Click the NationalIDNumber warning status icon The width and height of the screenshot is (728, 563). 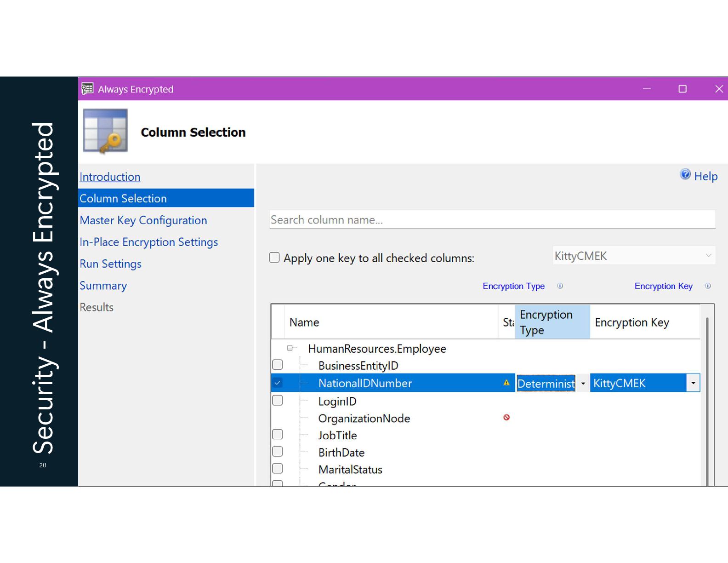pos(506,383)
